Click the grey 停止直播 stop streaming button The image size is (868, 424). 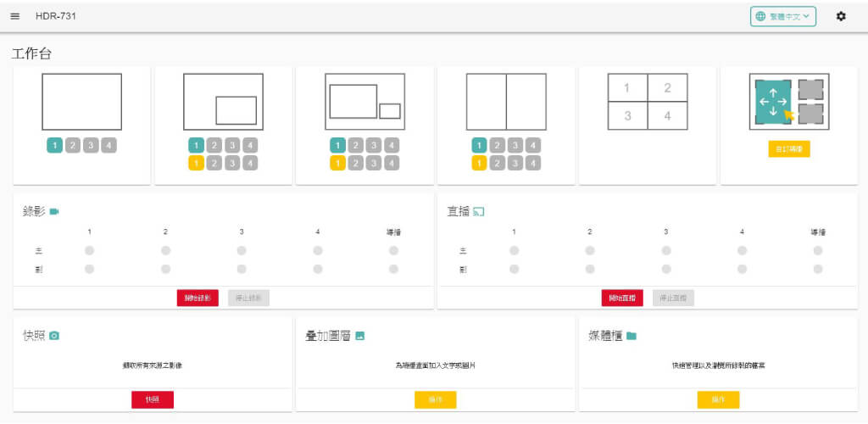tap(673, 298)
